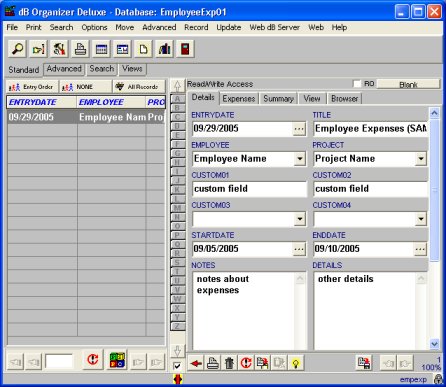Click the red double-arrow splitter icon
The width and height of the screenshot is (446, 387).
tap(178, 379)
